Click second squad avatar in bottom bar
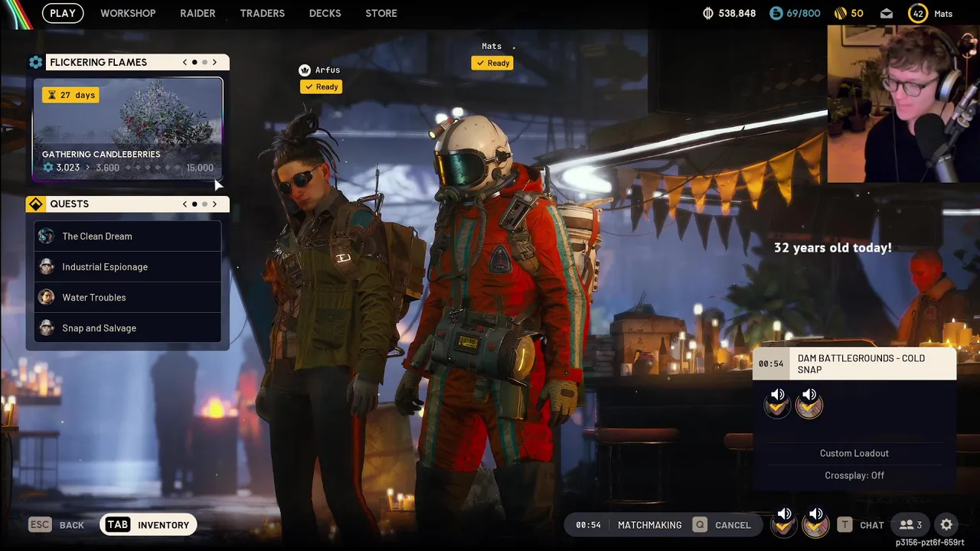This screenshot has width=980, height=551. tap(815, 527)
